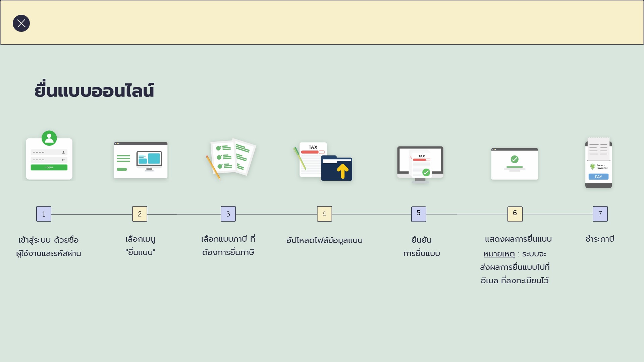
Task: Select step marker 3 on timeline
Action: click(x=228, y=214)
